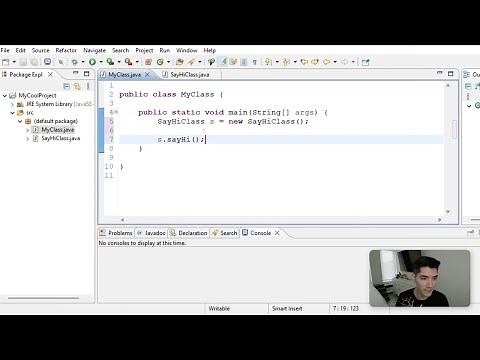480x360 pixels.
Task: Click the Open Type toolbar icon
Action: point(180,62)
